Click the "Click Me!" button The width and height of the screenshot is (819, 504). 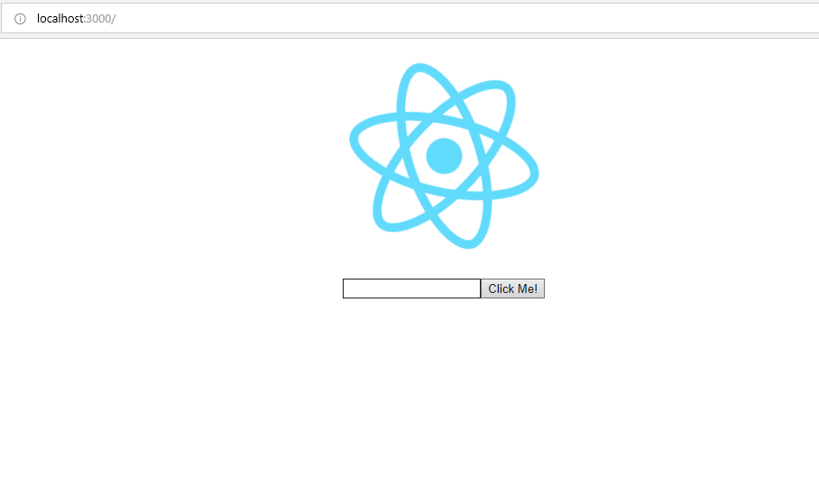pos(512,289)
